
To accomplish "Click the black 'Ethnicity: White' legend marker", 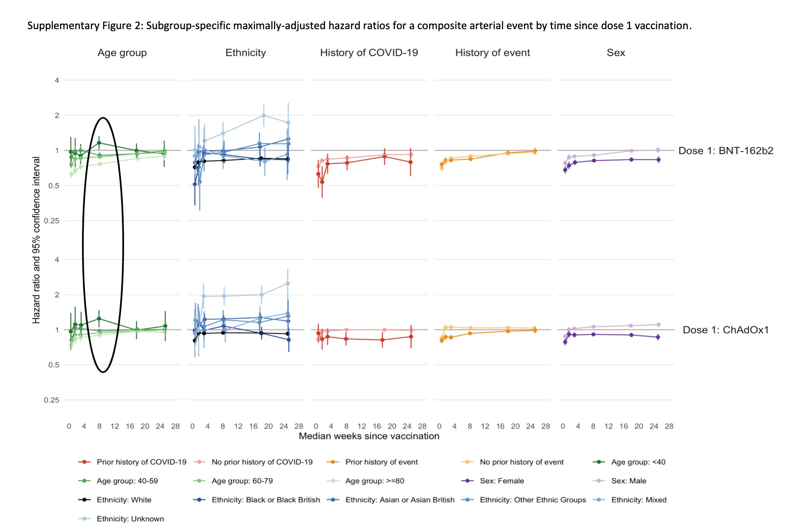I will (84, 500).
